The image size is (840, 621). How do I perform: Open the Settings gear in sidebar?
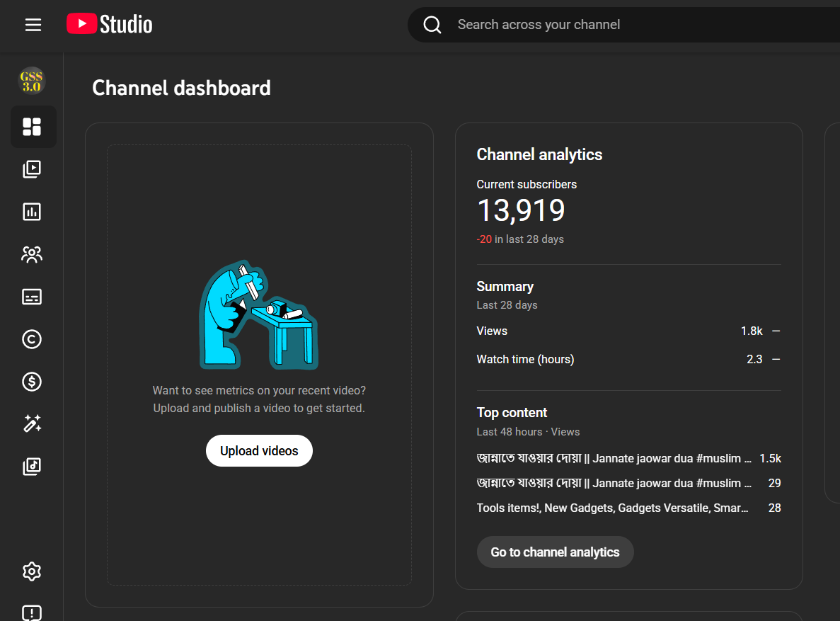point(33,571)
